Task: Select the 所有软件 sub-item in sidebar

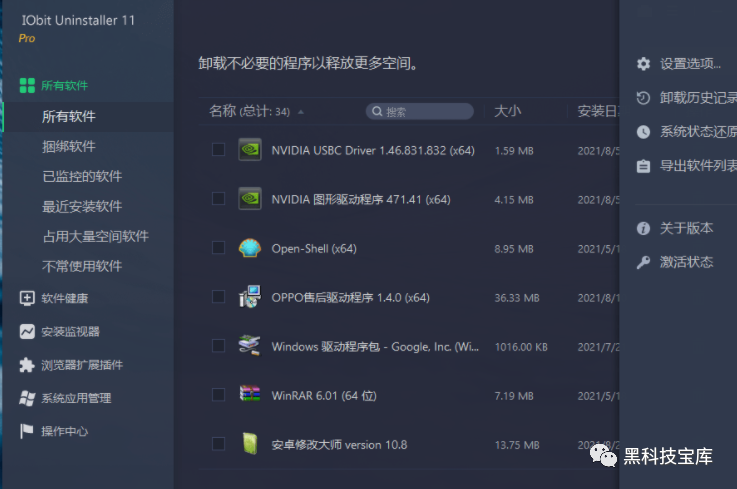Action: point(69,116)
